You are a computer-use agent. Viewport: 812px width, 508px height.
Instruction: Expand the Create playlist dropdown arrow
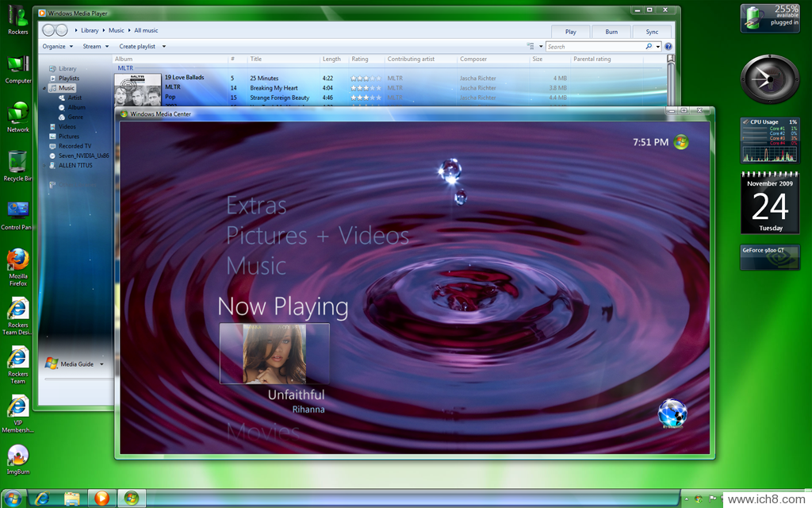click(x=164, y=47)
